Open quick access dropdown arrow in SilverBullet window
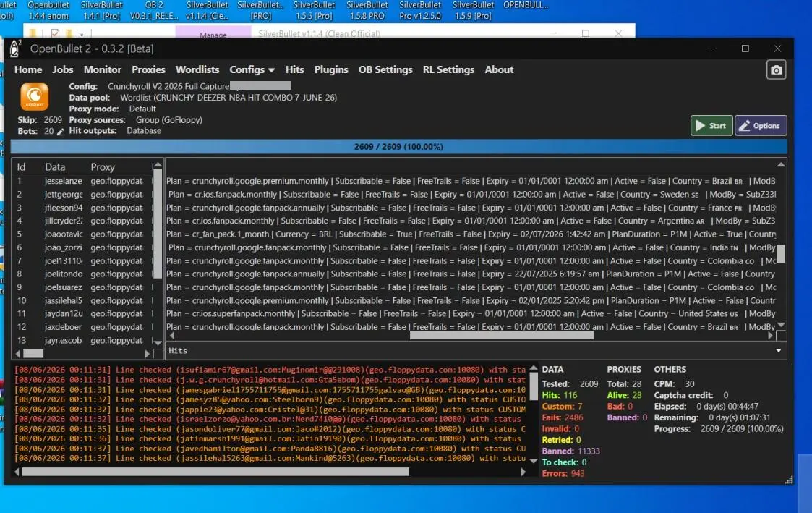Viewport: 812px width, 513px height. pyautogui.click(x=81, y=34)
